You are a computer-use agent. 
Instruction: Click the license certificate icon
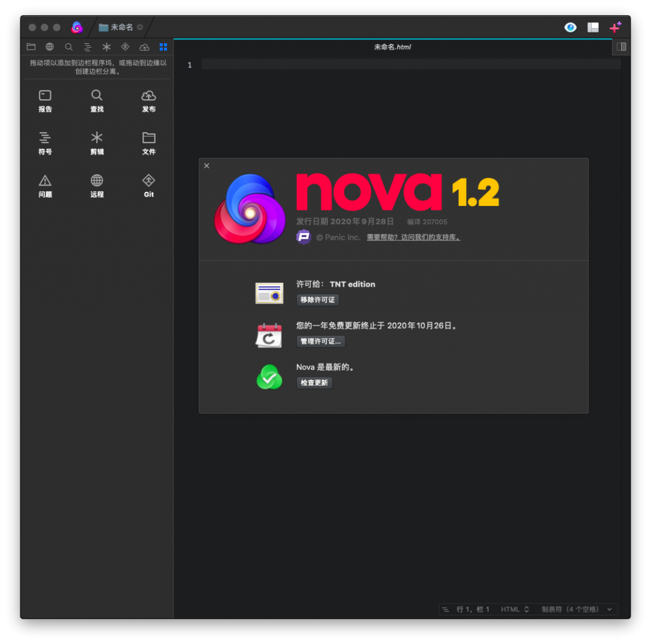click(269, 293)
